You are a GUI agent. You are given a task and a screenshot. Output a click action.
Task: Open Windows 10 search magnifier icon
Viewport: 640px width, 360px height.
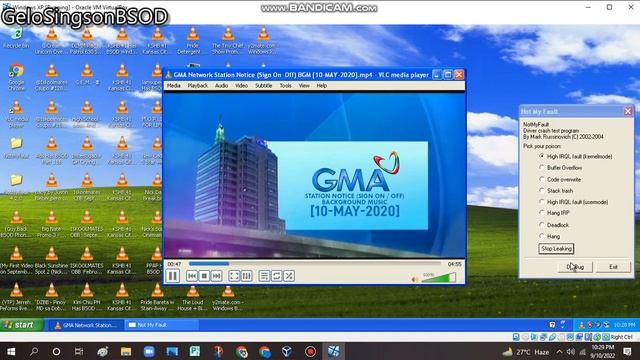(x=34, y=351)
